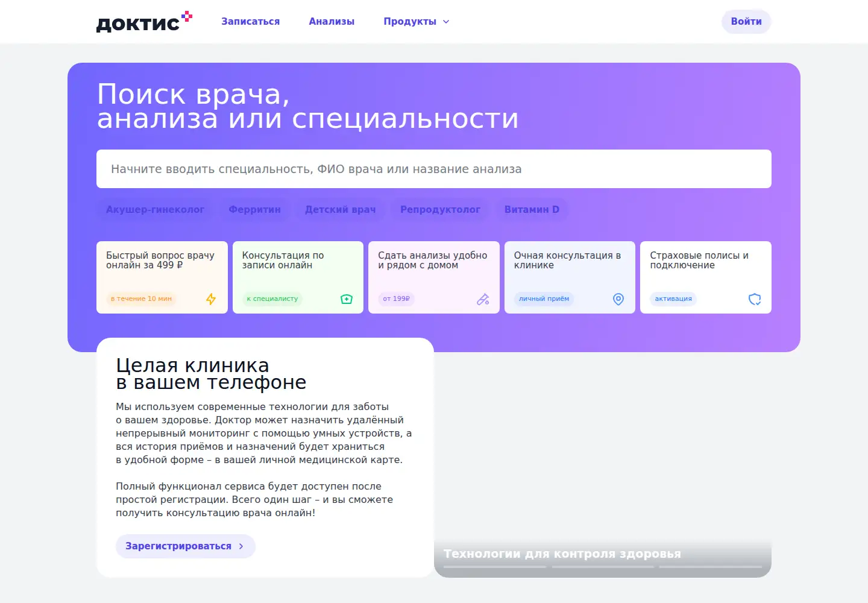Click the lightning bolt icon in quick question card
This screenshot has width=868, height=603.
tap(211, 299)
